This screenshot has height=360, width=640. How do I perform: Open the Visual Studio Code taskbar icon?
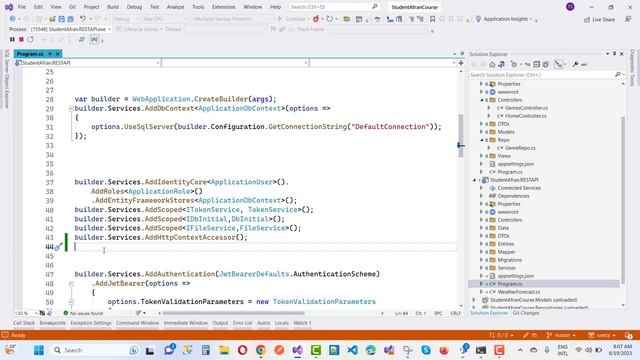click(352, 350)
